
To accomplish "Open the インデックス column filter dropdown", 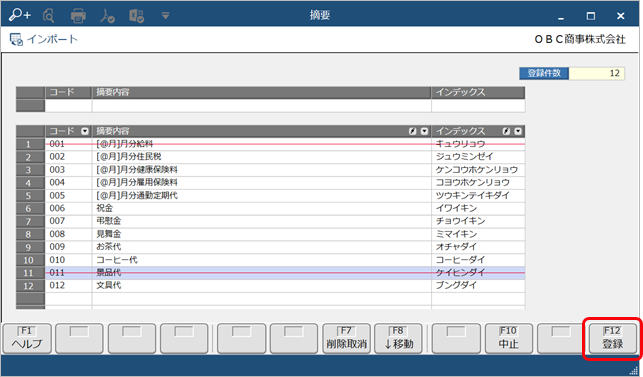I will (x=518, y=131).
